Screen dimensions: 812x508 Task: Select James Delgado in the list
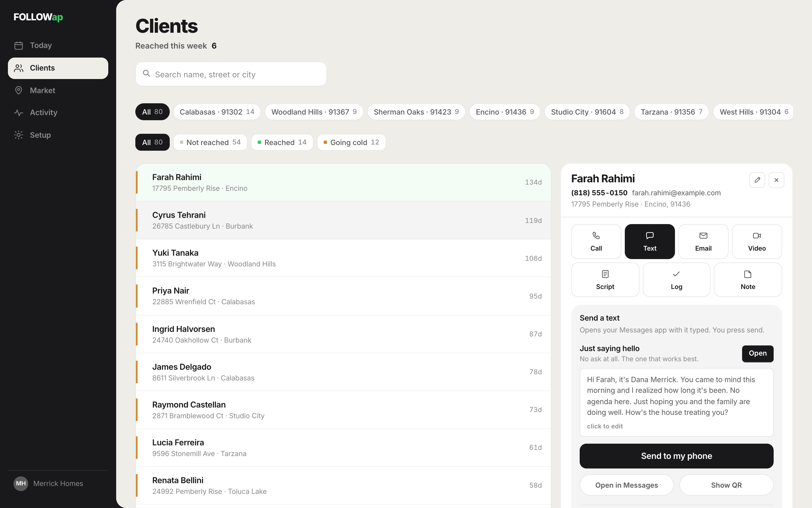pyautogui.click(x=343, y=372)
